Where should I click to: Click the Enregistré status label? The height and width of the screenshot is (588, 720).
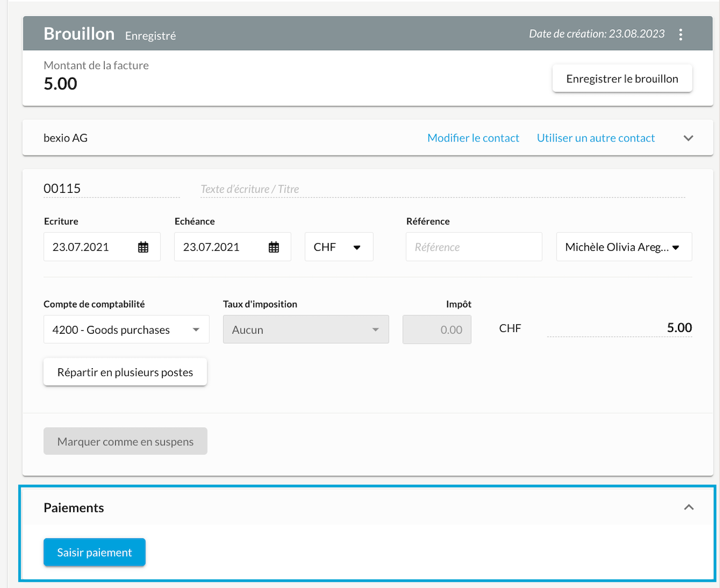click(x=151, y=36)
